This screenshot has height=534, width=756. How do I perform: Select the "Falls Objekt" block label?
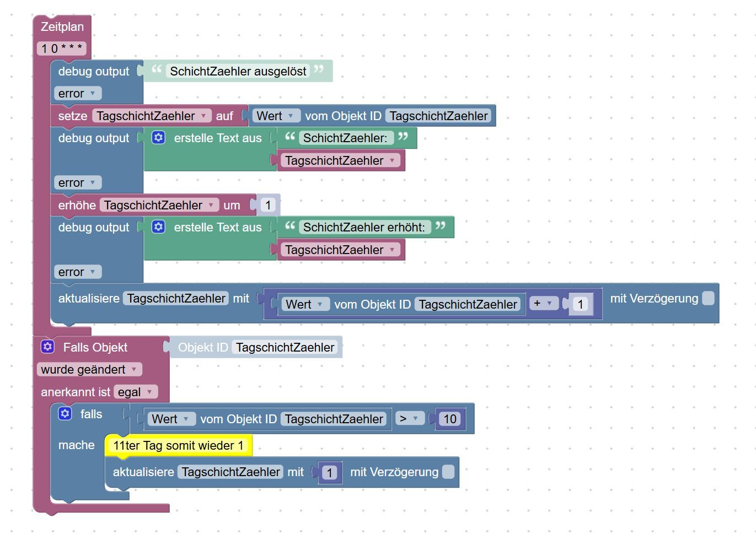click(x=95, y=347)
